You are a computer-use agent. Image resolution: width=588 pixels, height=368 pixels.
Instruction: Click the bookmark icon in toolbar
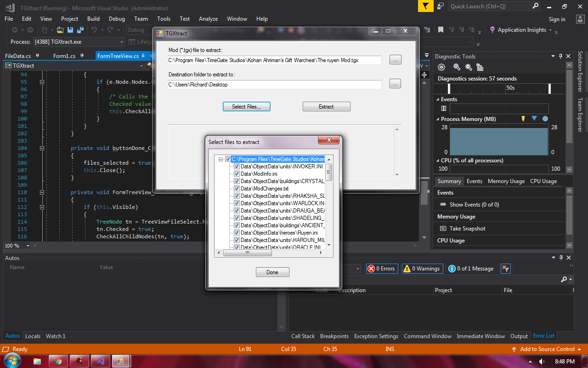pos(441,30)
